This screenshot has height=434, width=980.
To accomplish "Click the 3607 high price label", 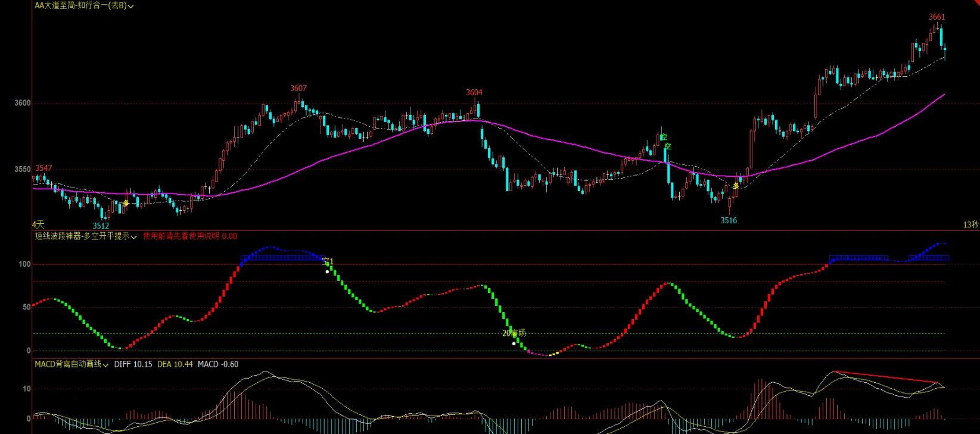I will (x=298, y=88).
